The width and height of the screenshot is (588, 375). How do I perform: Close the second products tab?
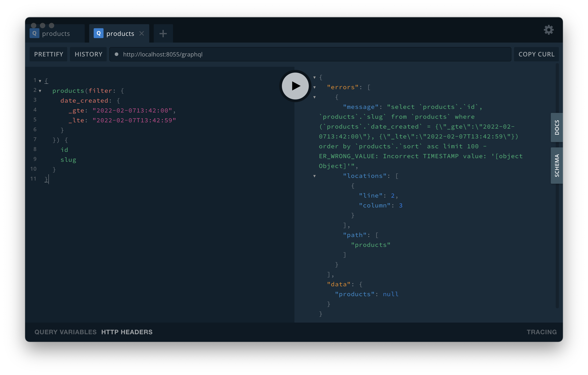(142, 33)
